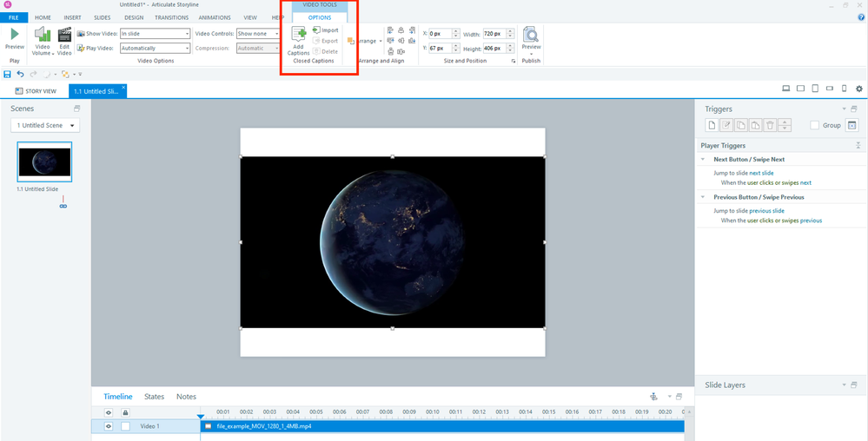Open player settings gear icon
Viewport: 868px width, 441px height.
click(859, 89)
